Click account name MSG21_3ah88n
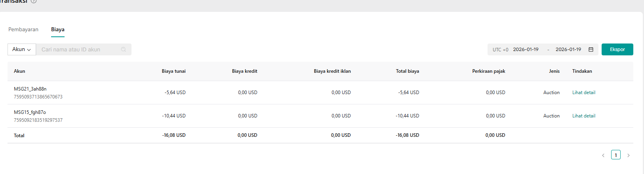 (30, 89)
